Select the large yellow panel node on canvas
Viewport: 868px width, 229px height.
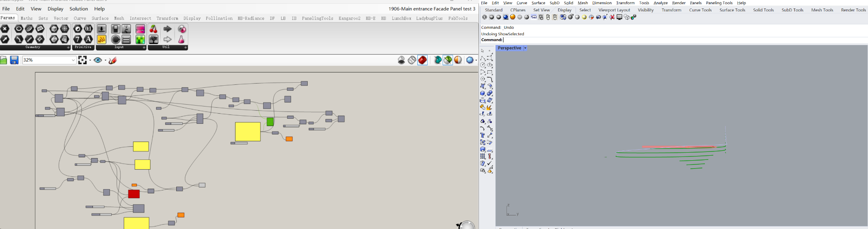(248, 132)
